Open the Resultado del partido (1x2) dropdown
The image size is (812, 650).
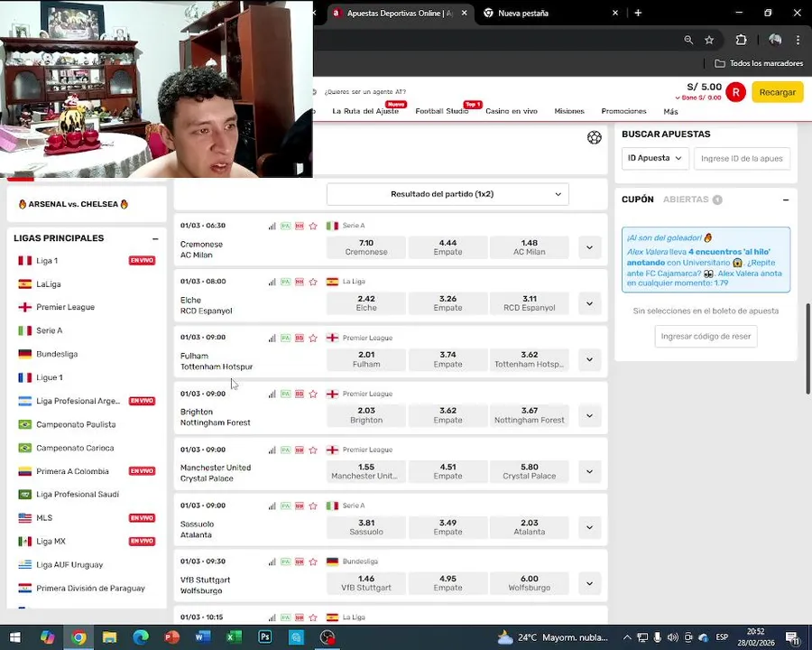[x=448, y=194]
